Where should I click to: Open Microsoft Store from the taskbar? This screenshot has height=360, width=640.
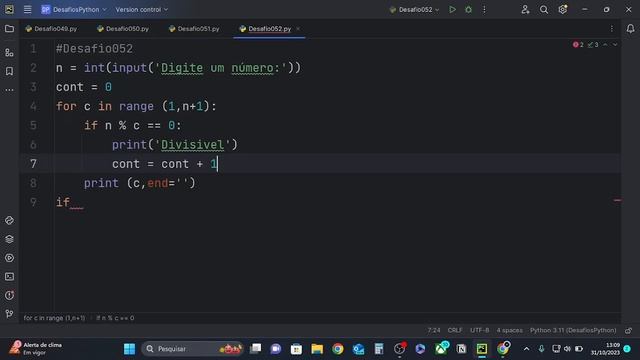[296, 349]
